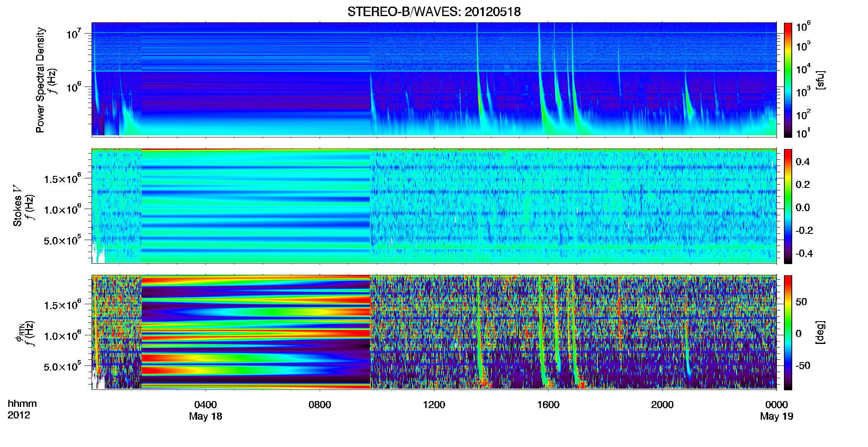Select the "1200" time tick label
This screenshot has height=447, width=868.
434,405
